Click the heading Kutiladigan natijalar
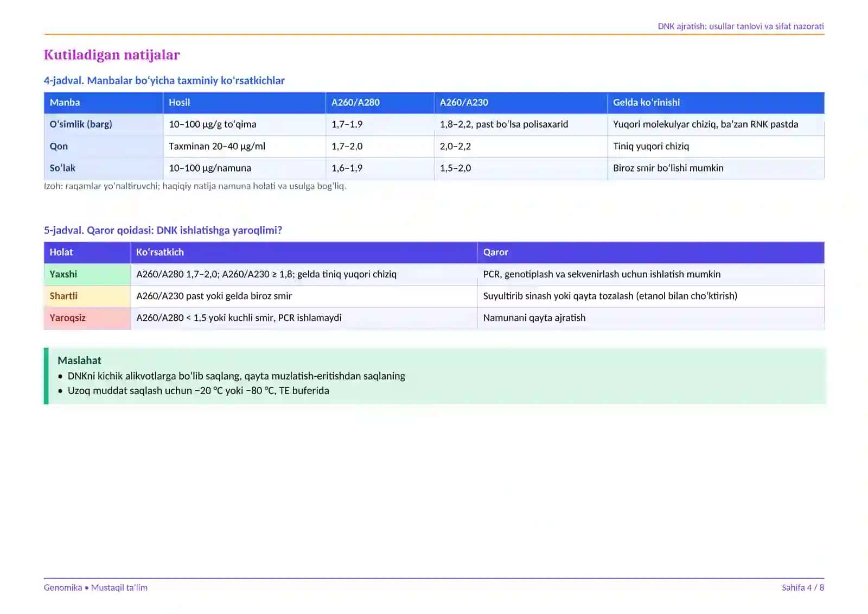The height and width of the screenshot is (614, 868). click(112, 55)
